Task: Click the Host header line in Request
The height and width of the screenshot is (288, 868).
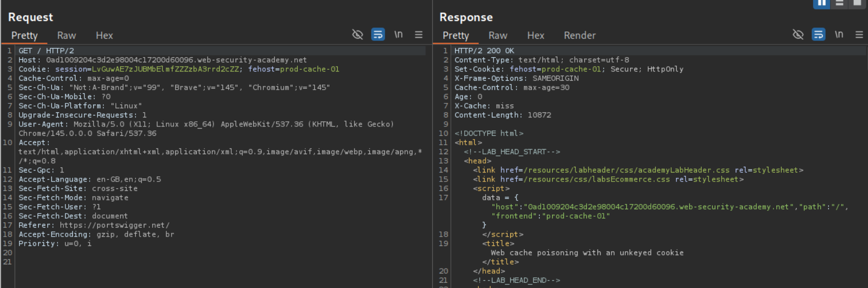Action: pyautogui.click(x=163, y=60)
